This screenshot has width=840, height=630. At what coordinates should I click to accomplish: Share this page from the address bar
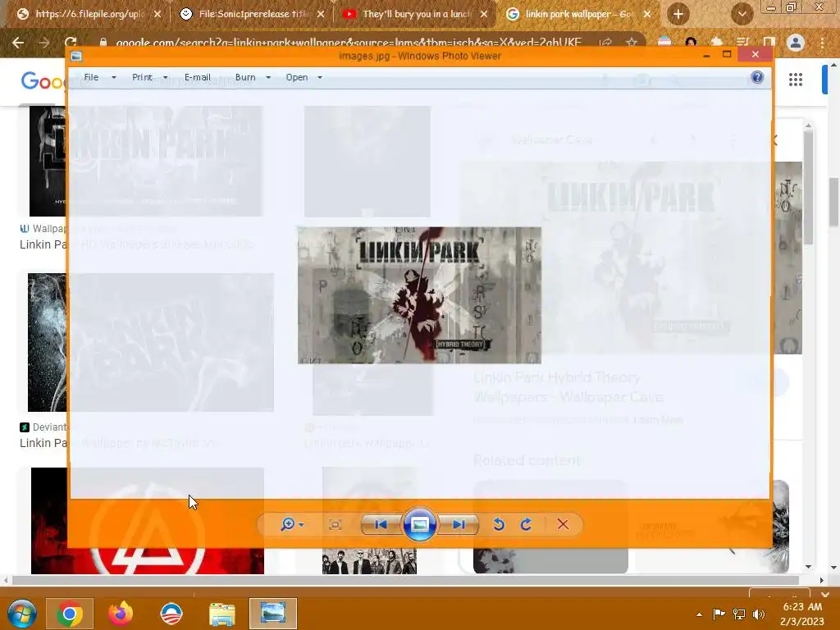pyautogui.click(x=606, y=43)
